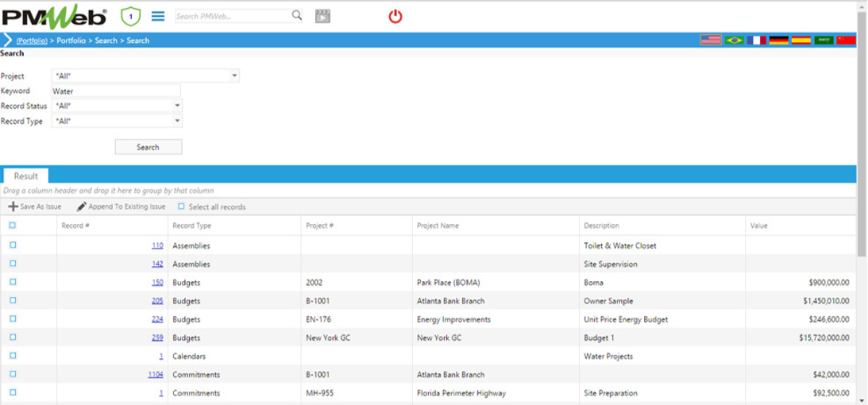Click the magnifier search icon

coord(297,16)
